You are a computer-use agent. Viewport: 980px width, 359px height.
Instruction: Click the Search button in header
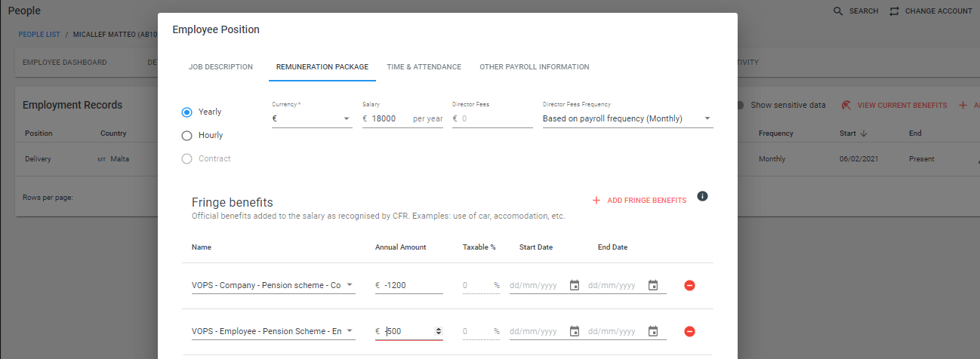pyautogui.click(x=855, y=11)
